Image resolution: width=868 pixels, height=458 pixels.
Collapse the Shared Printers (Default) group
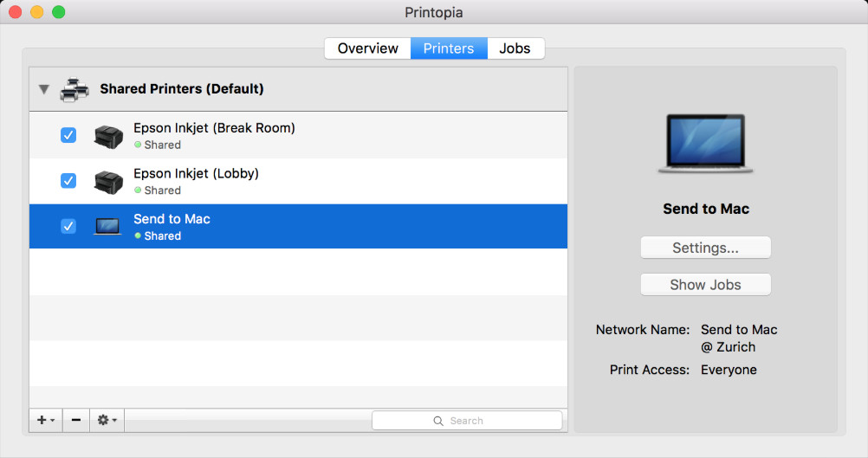pyautogui.click(x=44, y=89)
